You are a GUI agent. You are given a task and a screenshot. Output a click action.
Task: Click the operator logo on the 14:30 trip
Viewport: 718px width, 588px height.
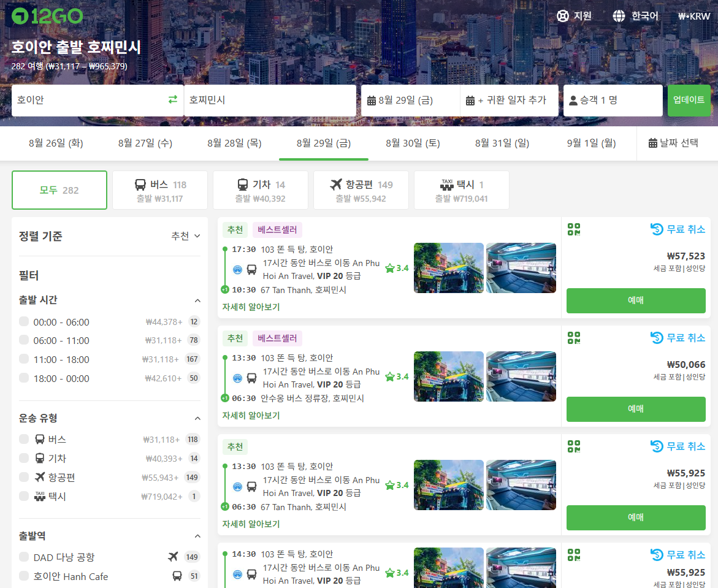coord(237,575)
